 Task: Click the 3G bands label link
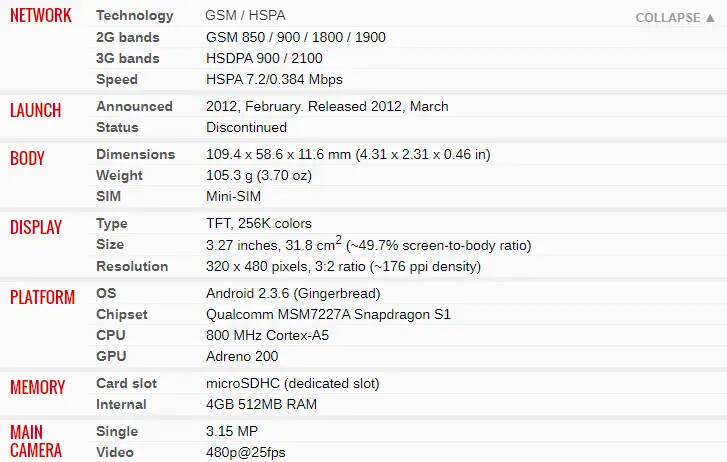[127, 58]
